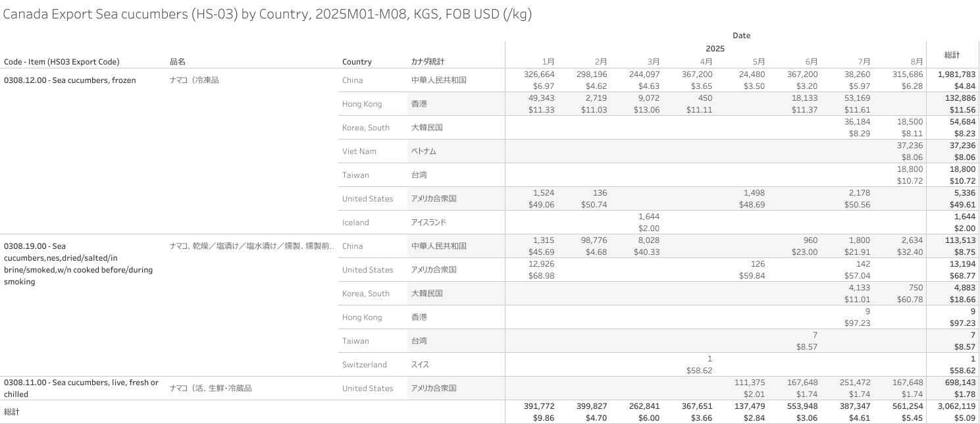
Task: Click the Canada Export Sea cucumbers title
Action: tap(267, 14)
